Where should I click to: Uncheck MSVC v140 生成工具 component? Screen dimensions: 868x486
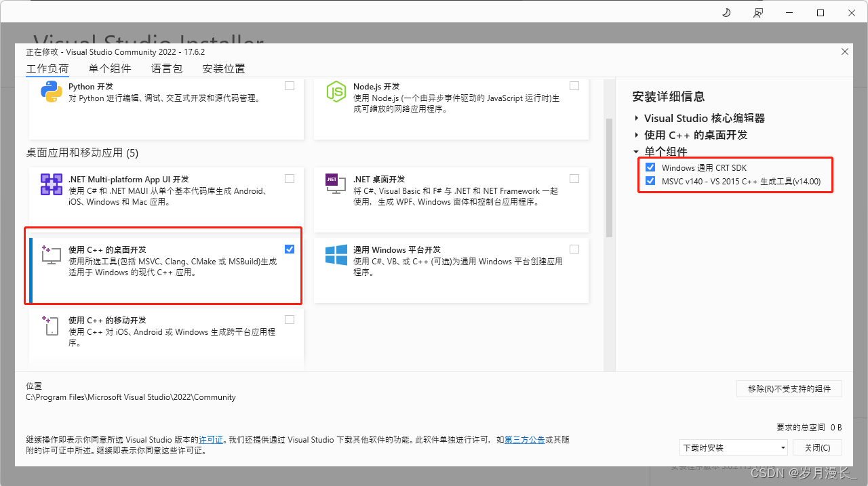(x=650, y=180)
